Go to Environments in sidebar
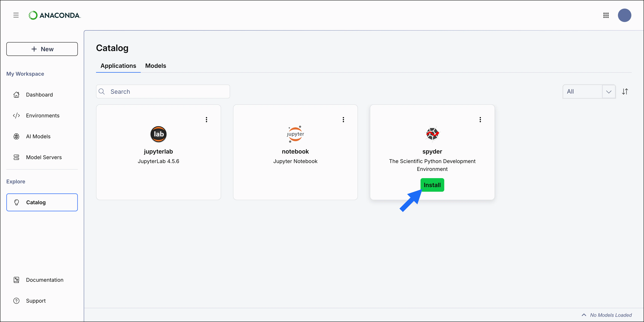Screen dimensions: 644x322 tap(42, 116)
